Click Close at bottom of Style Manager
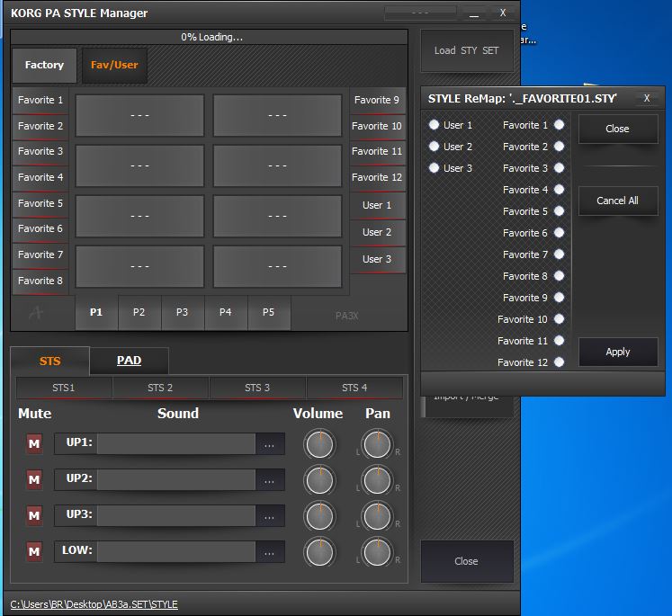Viewport: 672px width, 616px height. 467,561
